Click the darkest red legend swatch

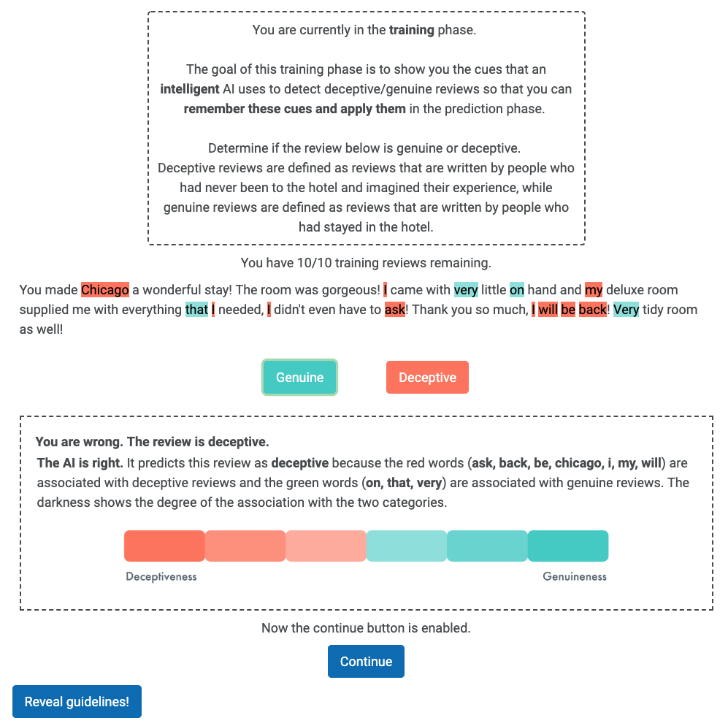click(x=164, y=546)
